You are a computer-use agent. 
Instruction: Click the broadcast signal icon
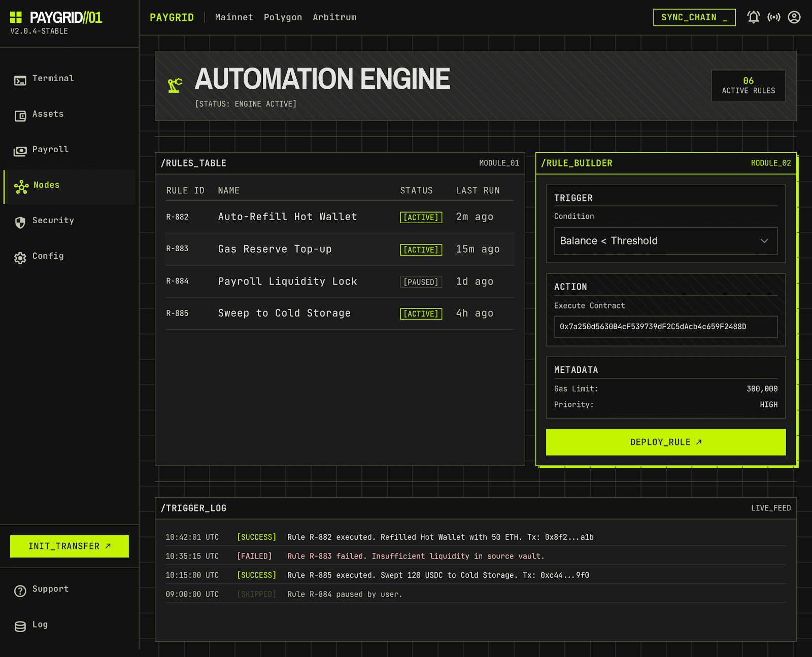coord(774,17)
